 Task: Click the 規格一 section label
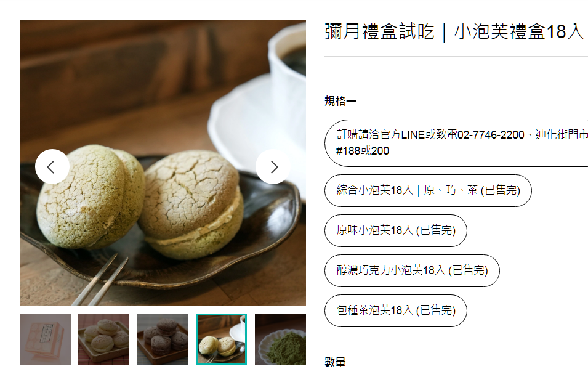(340, 101)
